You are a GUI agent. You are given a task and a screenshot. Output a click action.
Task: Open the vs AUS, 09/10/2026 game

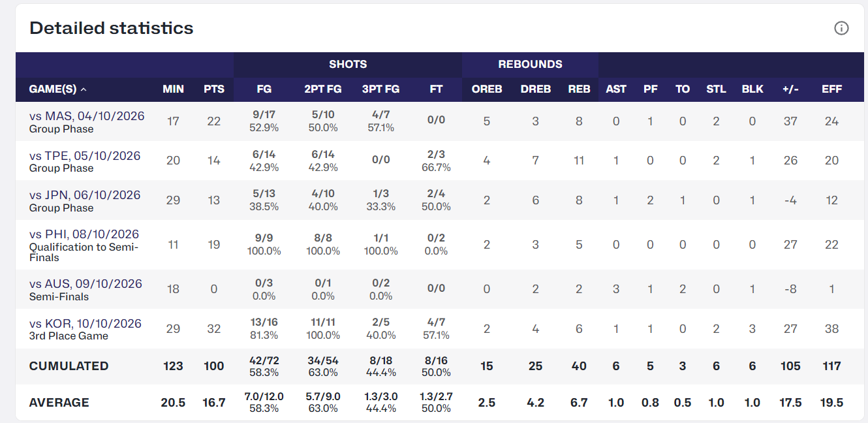coord(85,284)
